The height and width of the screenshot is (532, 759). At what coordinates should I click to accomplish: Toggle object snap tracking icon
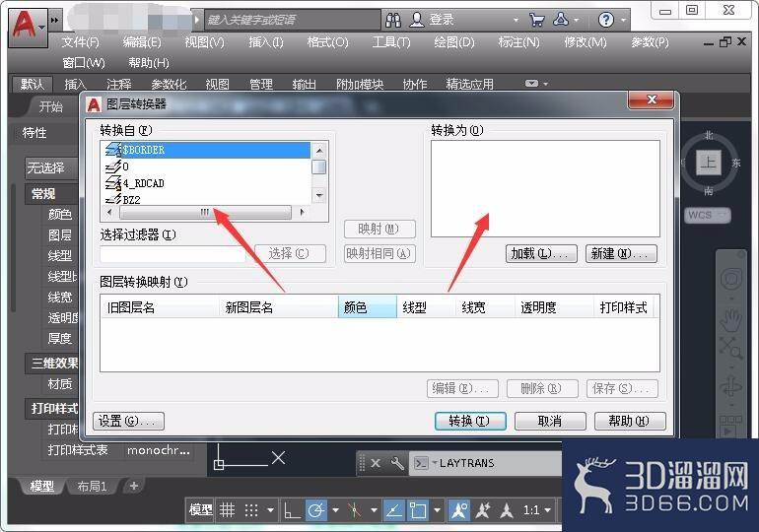394,510
